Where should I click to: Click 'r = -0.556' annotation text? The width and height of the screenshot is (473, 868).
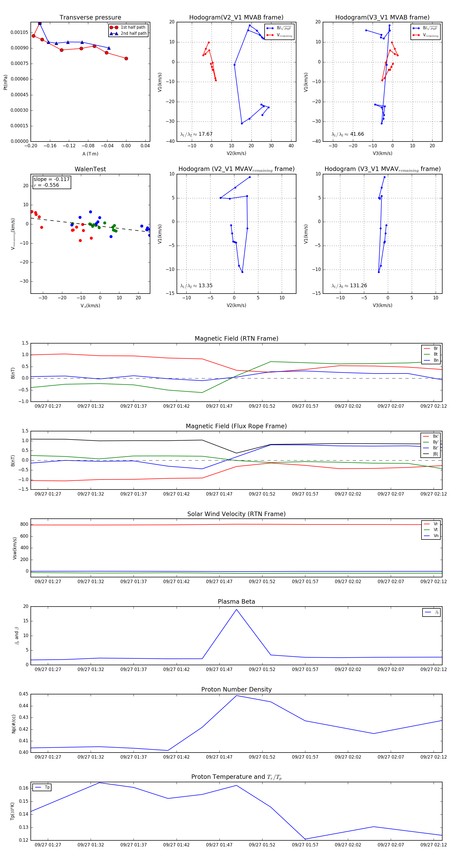(47, 185)
